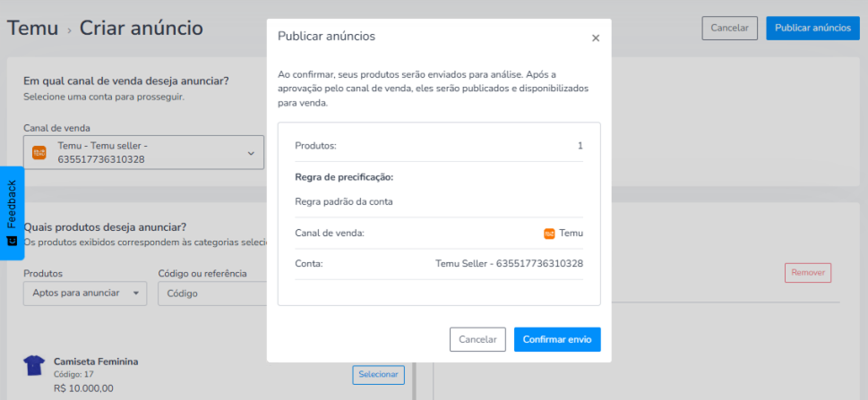Screen dimensions: 868x400
Task: Click the Criar anúncio page title
Action: pos(142,28)
